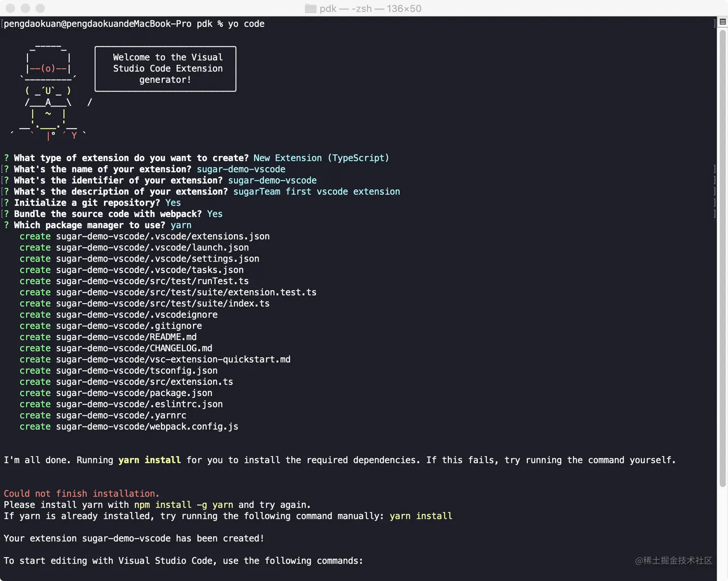728x581 pixels.
Task: Select the answer "New Extension (TypeScript)"
Action: pos(321,158)
